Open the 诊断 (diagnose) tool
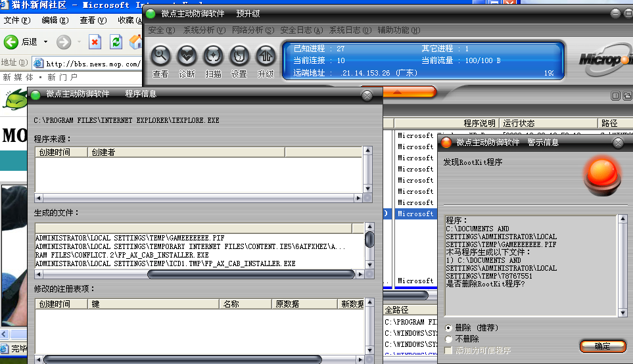Image resolution: width=633 pixels, height=364 pixels. [x=187, y=56]
